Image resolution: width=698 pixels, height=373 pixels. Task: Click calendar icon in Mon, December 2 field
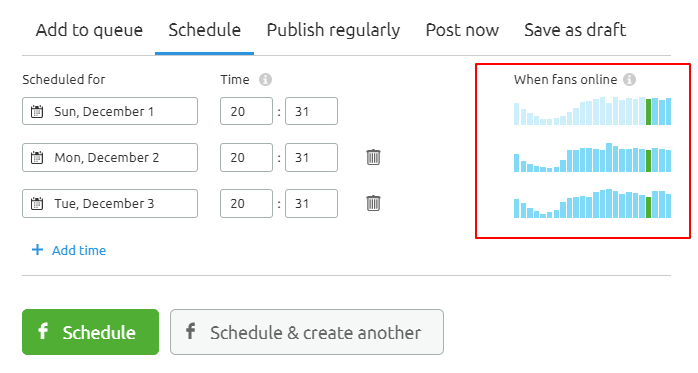pos(37,158)
